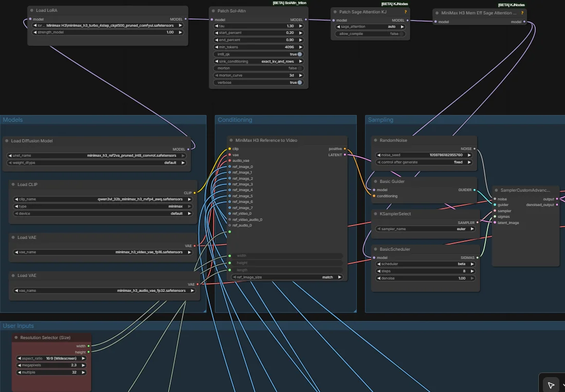This screenshot has height=392, width=565.
Task: Open the weight_dtype dropdown
Action: point(97,163)
